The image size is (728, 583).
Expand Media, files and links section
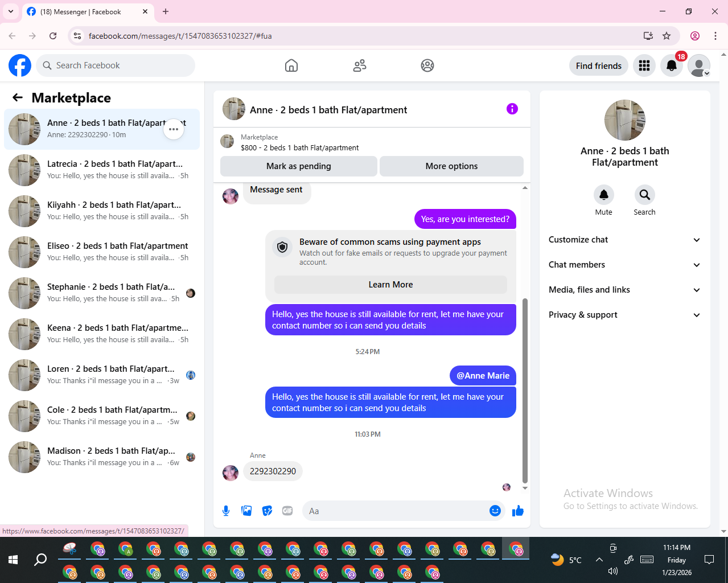tap(624, 290)
